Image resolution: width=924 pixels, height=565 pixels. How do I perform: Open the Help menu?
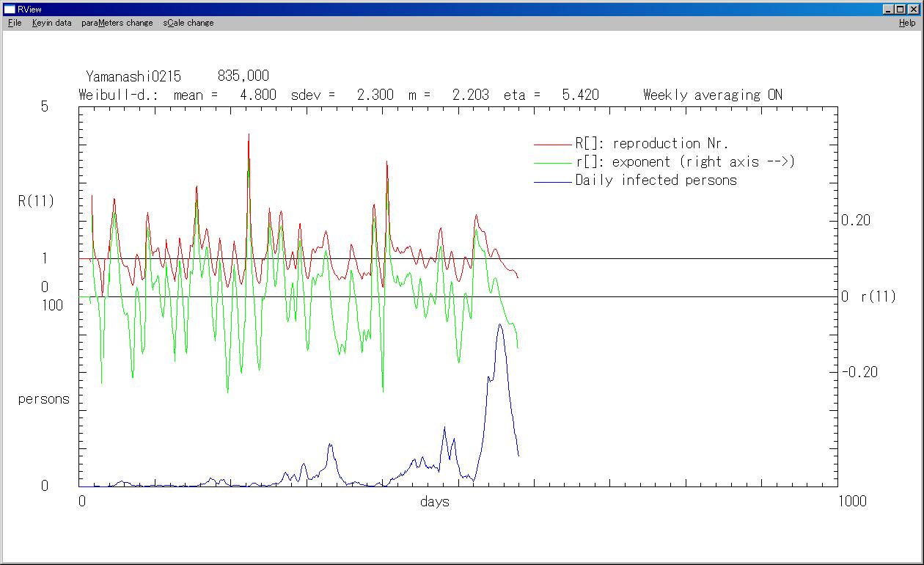point(907,23)
